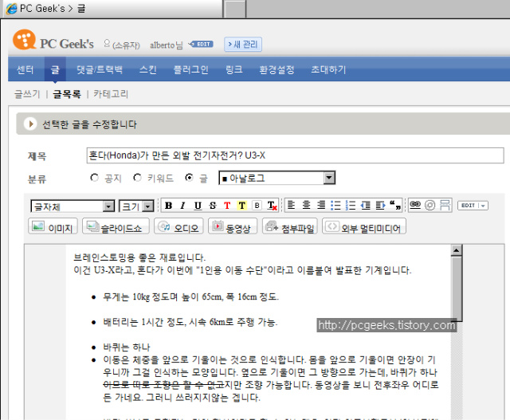
Task: Click the 새 관리 button
Action: tap(243, 45)
